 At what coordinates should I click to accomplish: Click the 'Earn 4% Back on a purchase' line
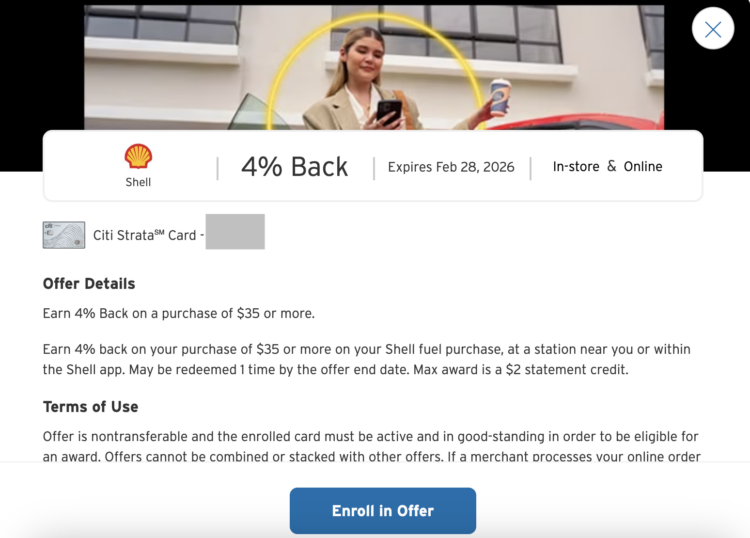coord(179,313)
